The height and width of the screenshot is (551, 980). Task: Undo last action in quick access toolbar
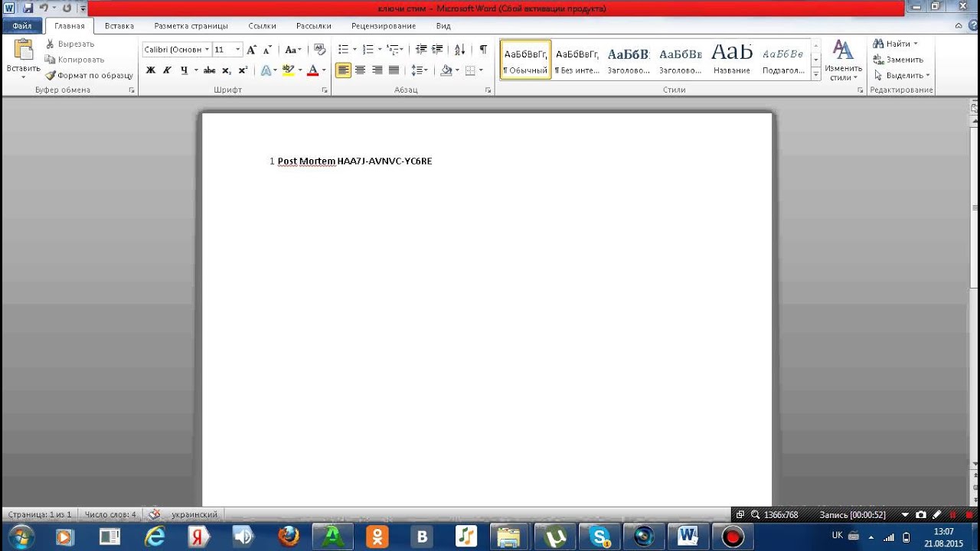(44, 8)
